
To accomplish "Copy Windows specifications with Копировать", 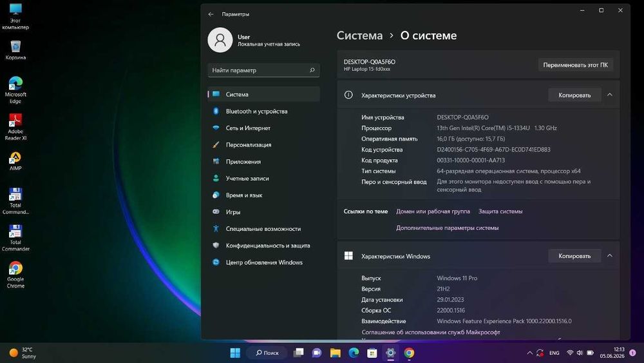I will coord(574,256).
